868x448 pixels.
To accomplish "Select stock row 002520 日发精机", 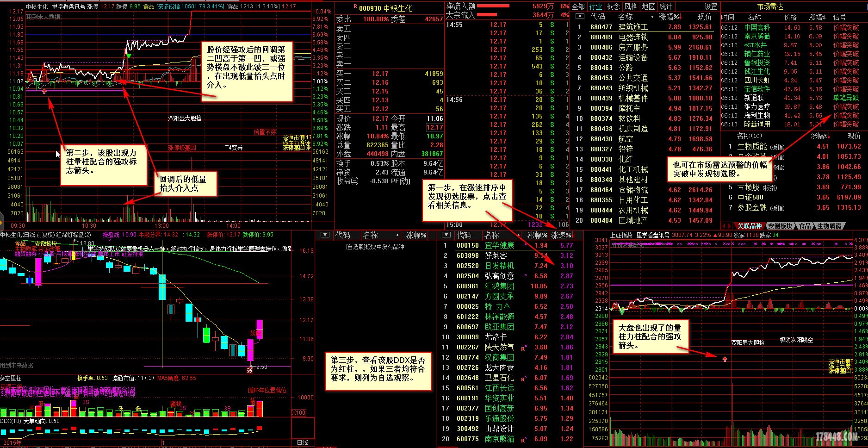I will [508, 266].
